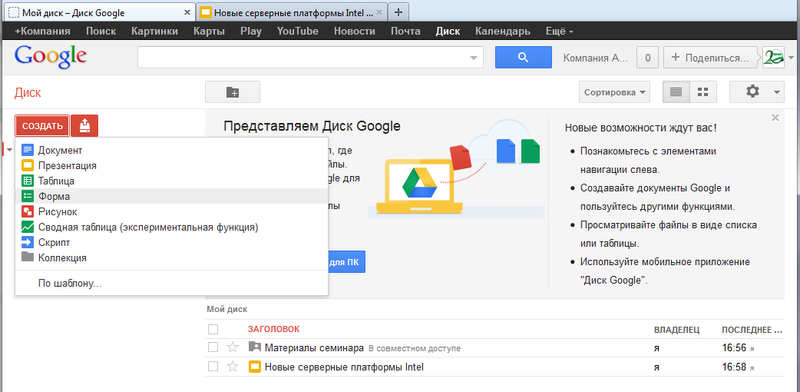Click the notifications counter showing 0
This screenshot has height=392, width=800.
click(x=648, y=58)
